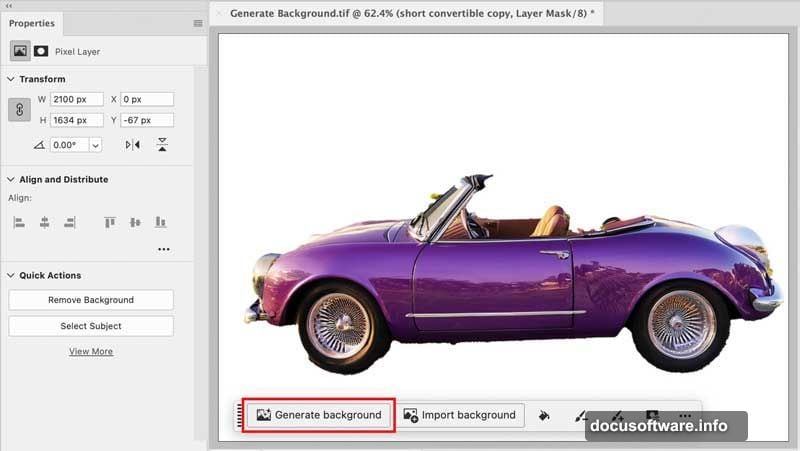The image size is (800, 451).
Task: Open the taskbar's three-dot more options
Action: [685, 416]
